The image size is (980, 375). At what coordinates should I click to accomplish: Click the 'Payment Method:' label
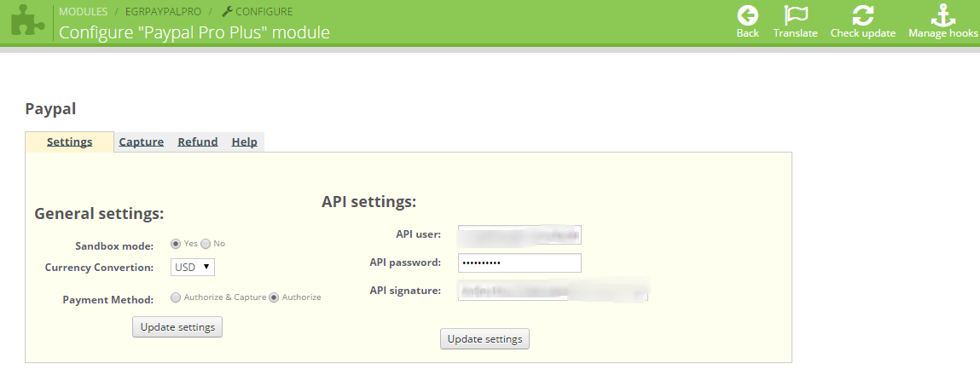tap(108, 300)
